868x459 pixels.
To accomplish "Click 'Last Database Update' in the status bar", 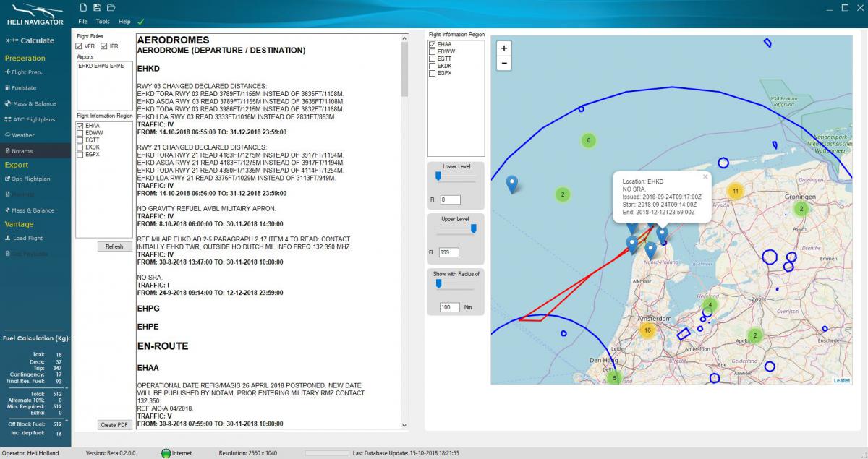I will tap(406, 453).
